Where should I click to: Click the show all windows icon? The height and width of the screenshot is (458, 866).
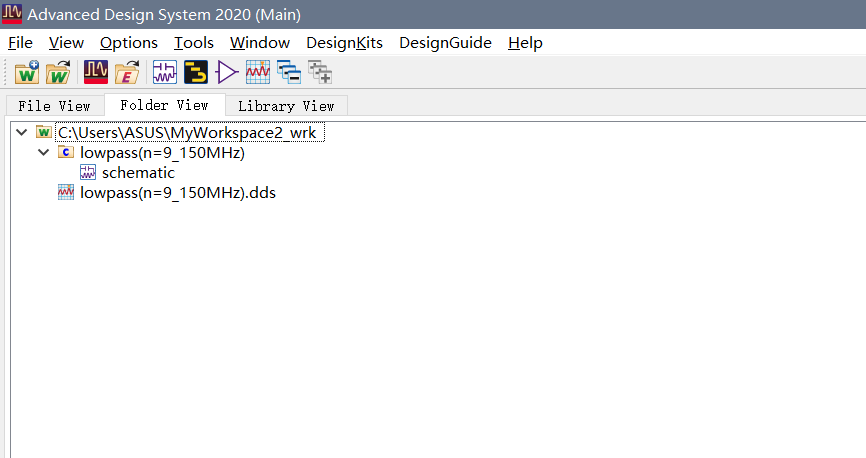[320, 72]
